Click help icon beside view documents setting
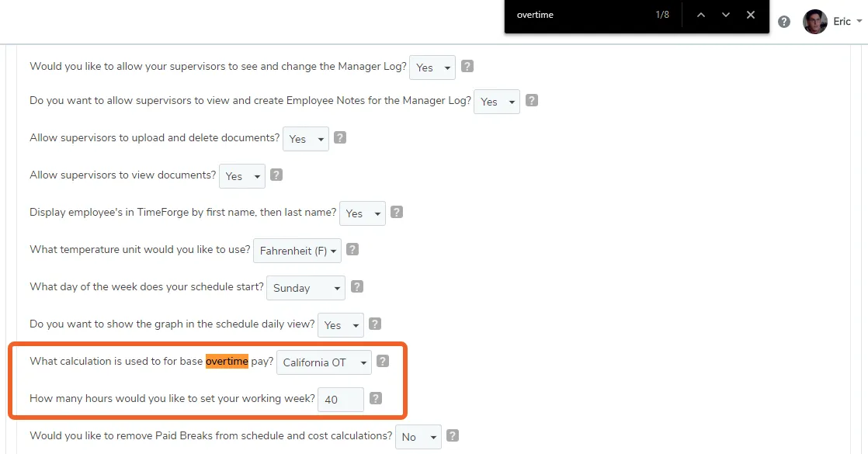This screenshot has width=868, height=454. pos(276,175)
